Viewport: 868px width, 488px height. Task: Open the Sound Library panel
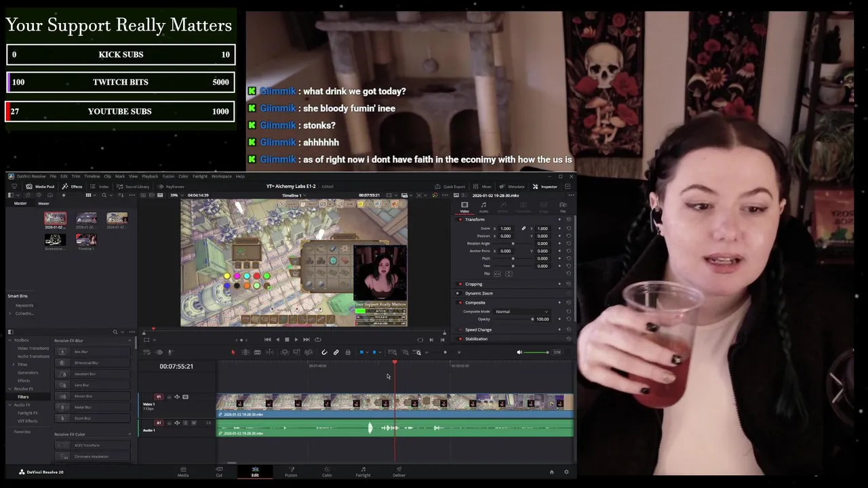click(133, 186)
